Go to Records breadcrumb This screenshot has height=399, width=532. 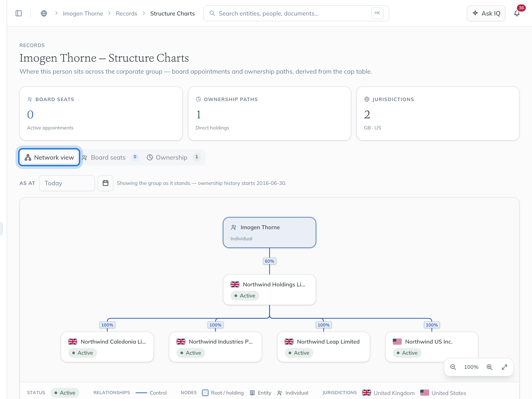click(x=127, y=13)
